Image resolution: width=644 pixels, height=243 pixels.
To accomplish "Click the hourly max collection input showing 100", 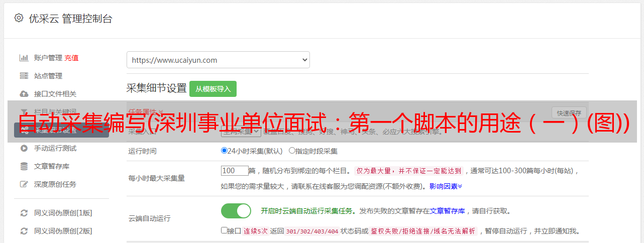I will [235, 171].
